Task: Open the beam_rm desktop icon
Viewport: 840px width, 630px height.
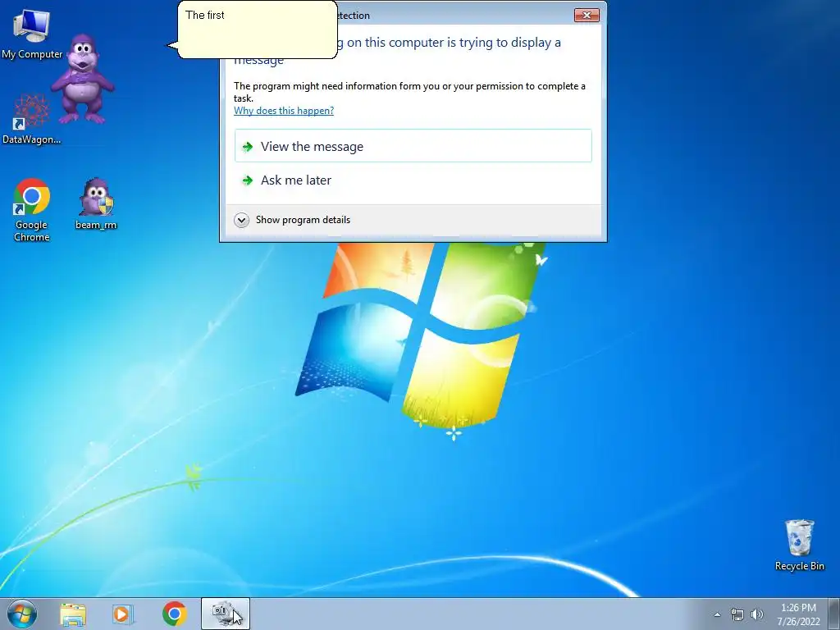Action: pos(96,204)
